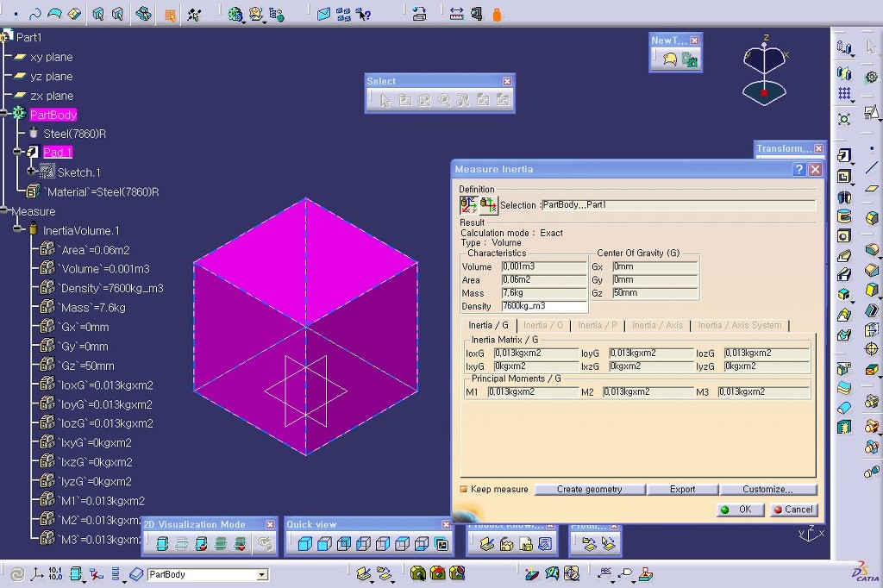The image size is (883, 588).
Task: Click the Pad.1 feature icon in tree
Action: (33, 153)
